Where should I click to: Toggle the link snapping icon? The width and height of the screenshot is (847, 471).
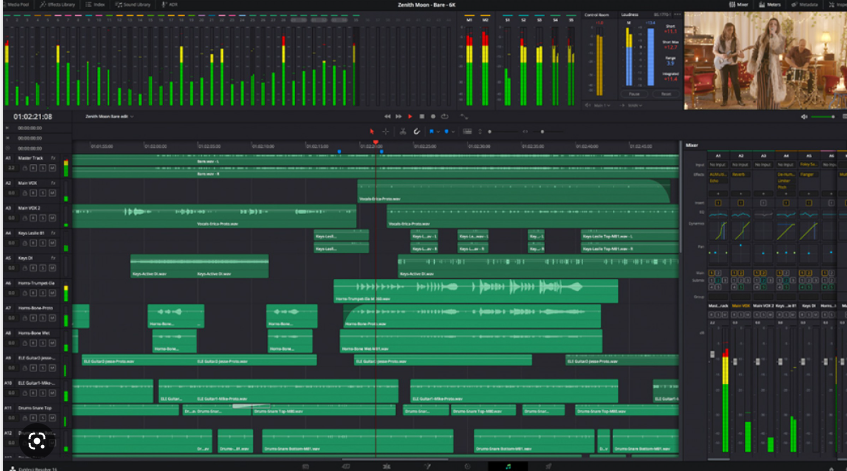click(416, 131)
